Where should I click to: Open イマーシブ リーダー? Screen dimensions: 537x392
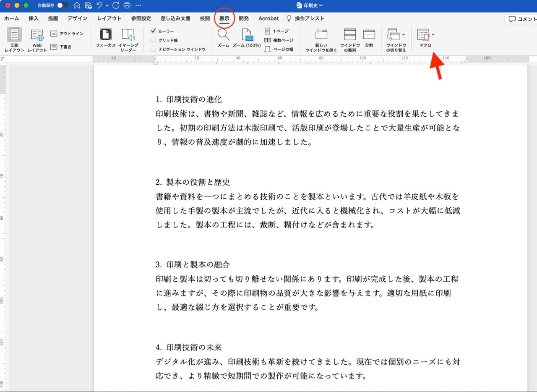128,34
